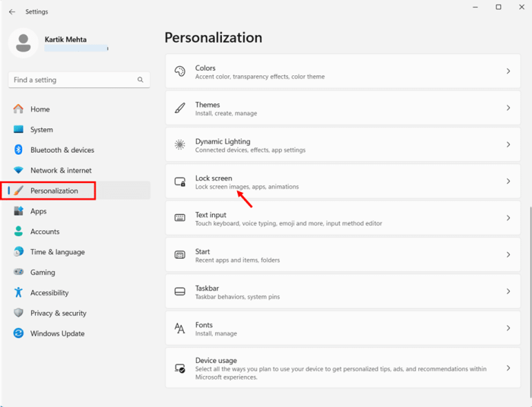Open Fonts settings title
Viewport: 532px width, 407px height.
point(204,325)
